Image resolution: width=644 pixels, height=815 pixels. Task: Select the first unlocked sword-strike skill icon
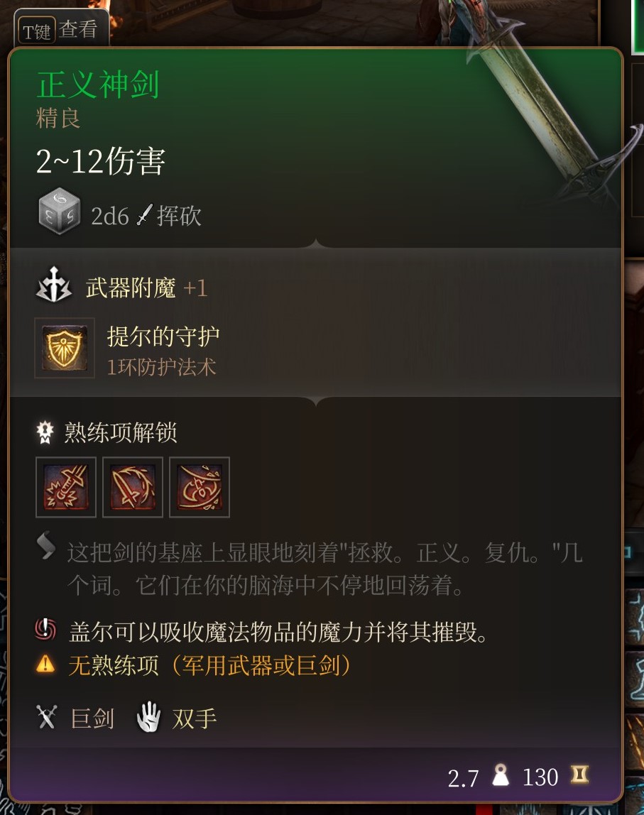(x=66, y=487)
